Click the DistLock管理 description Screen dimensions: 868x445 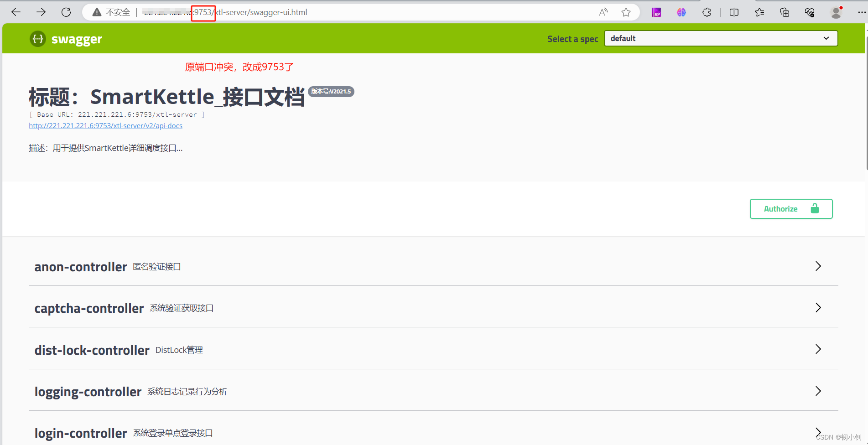tap(179, 350)
